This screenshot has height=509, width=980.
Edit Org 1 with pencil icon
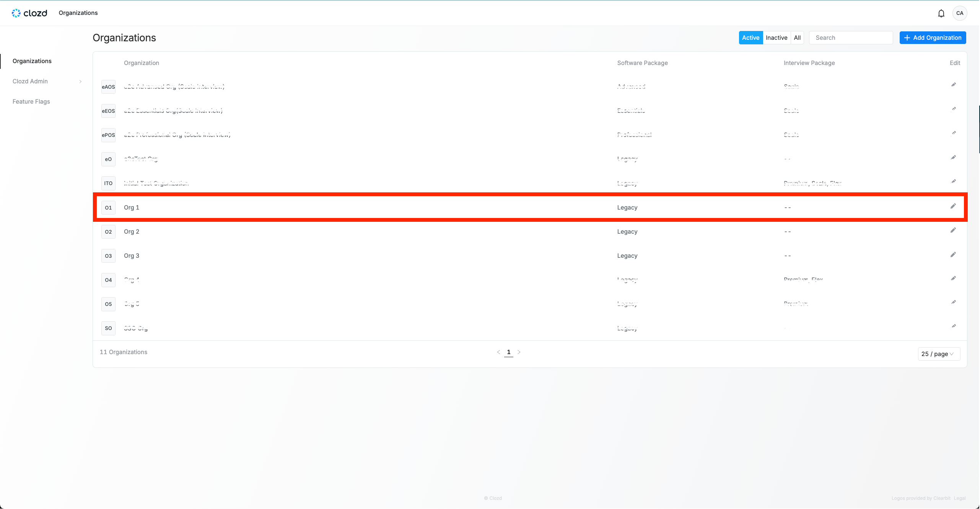[953, 207]
